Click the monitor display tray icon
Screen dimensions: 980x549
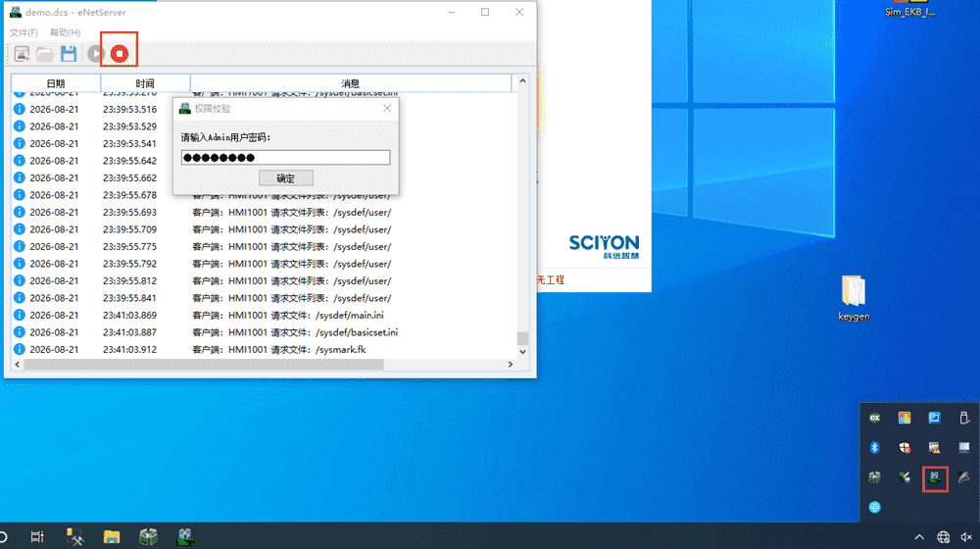[963, 448]
